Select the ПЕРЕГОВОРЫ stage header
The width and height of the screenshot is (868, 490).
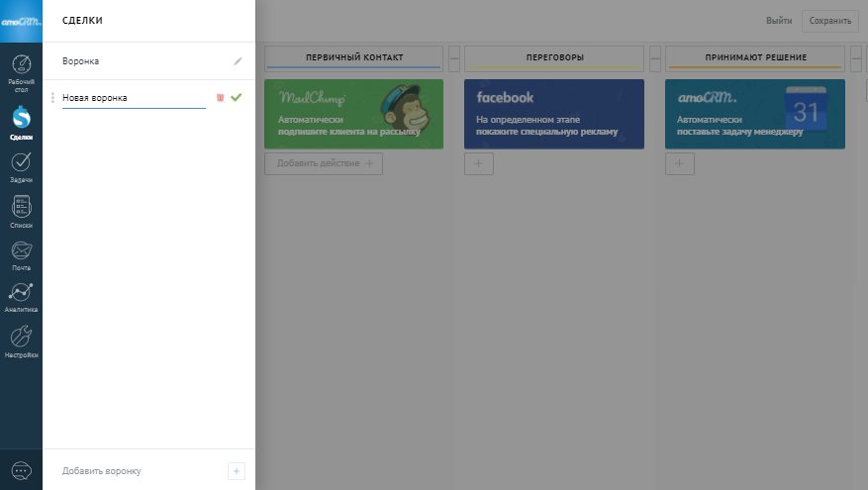[554, 57]
